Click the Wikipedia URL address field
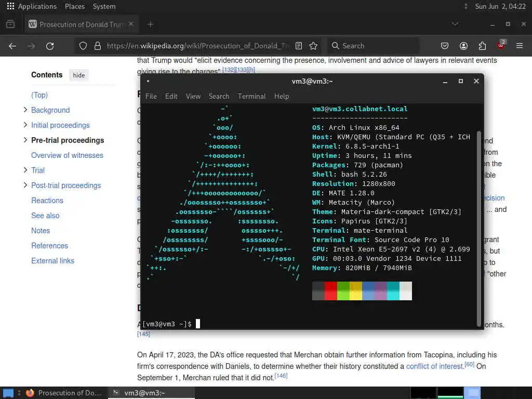Screen dimensions: 532x399 point(198,46)
